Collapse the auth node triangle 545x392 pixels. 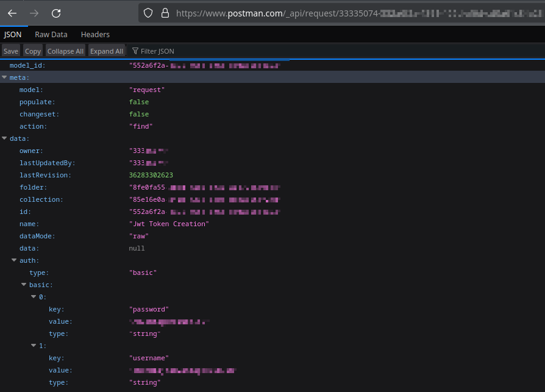click(15, 260)
